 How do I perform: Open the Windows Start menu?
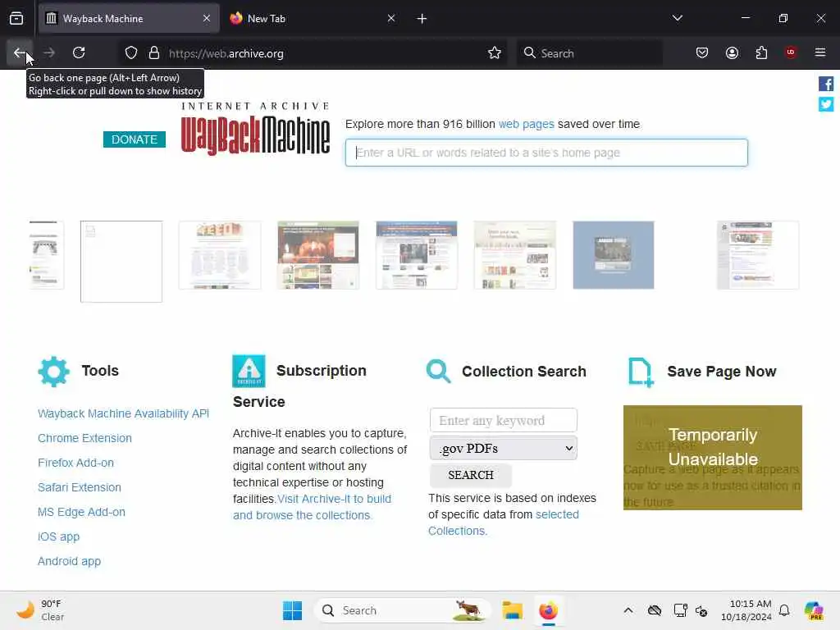pyautogui.click(x=292, y=610)
